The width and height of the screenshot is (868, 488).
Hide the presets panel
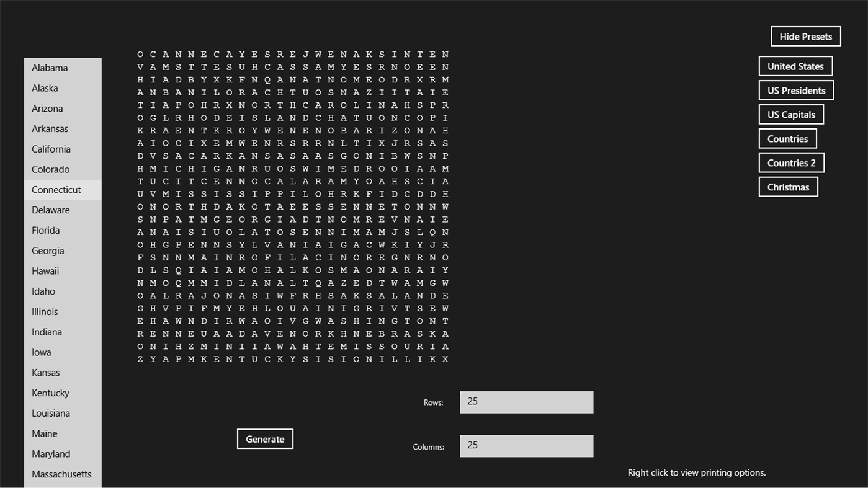click(x=805, y=36)
